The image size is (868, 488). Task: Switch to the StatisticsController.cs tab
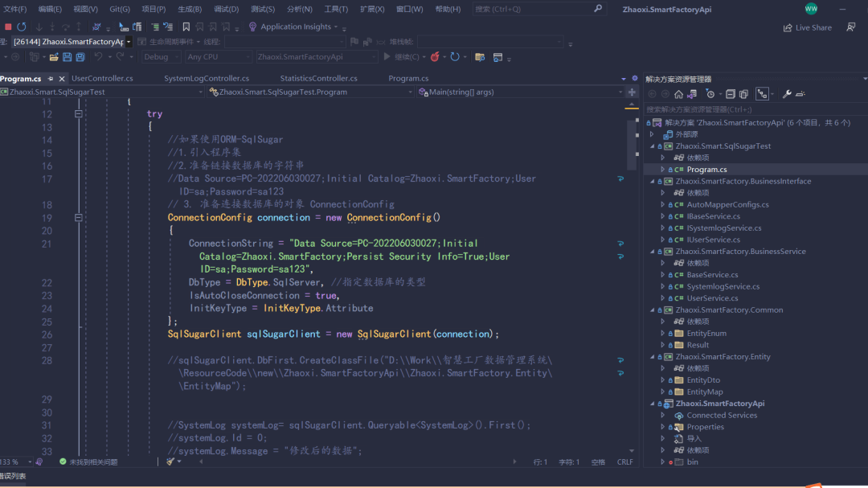point(318,79)
